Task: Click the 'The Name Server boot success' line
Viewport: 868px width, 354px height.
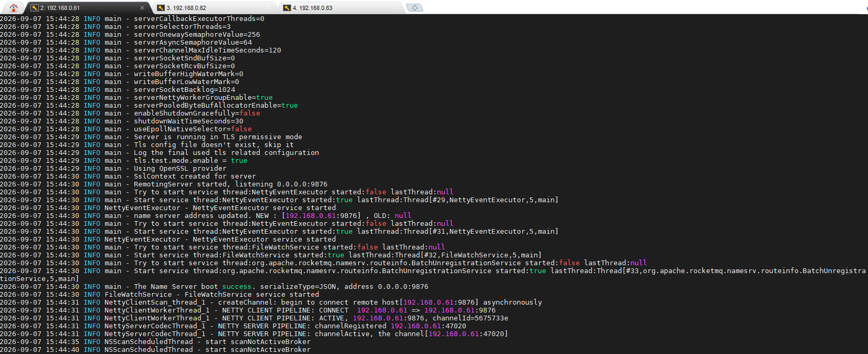Action: click(214, 287)
